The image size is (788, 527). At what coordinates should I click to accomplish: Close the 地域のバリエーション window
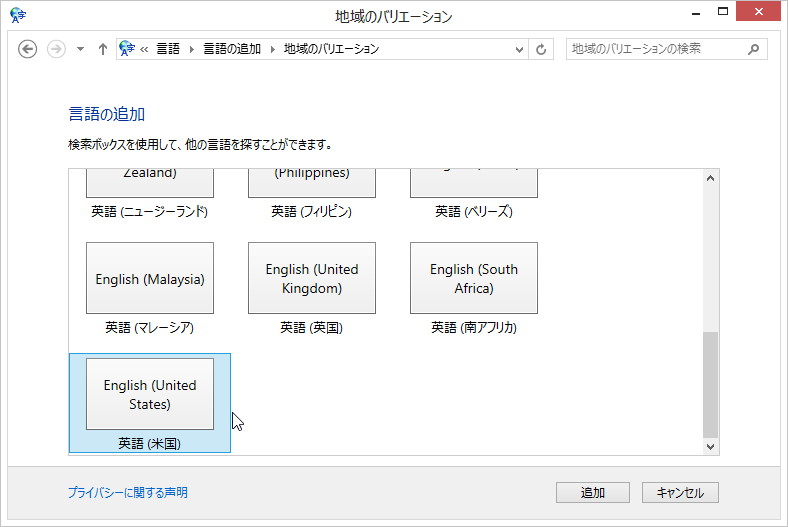[x=758, y=12]
